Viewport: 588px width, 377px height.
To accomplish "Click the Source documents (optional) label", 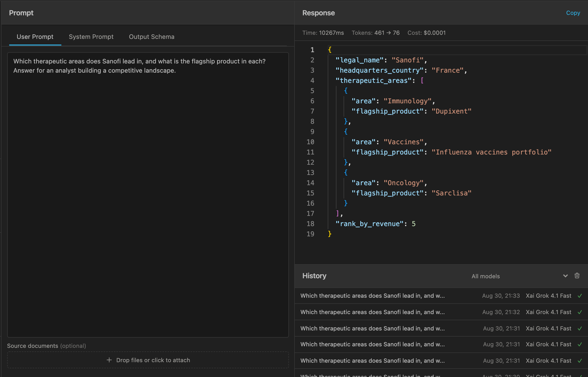I will 47,346.
